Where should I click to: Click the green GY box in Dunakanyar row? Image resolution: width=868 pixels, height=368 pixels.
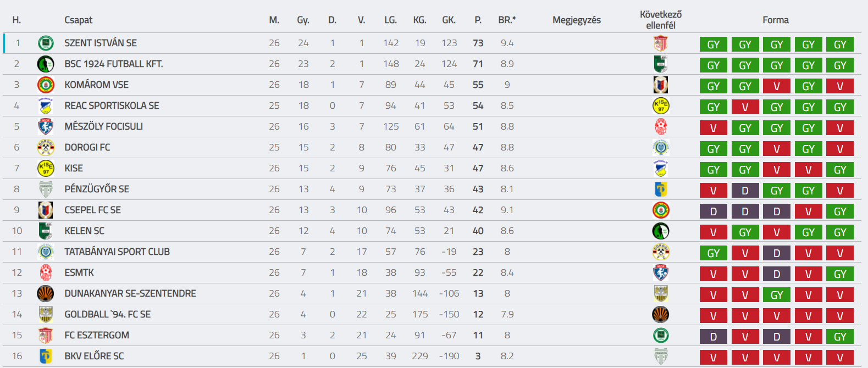pos(777,295)
